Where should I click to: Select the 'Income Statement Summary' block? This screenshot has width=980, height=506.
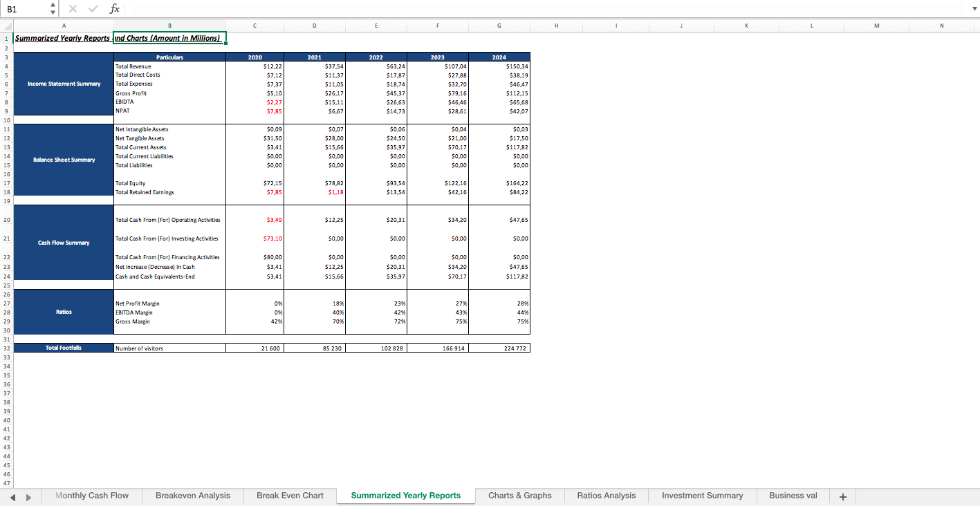(64, 84)
